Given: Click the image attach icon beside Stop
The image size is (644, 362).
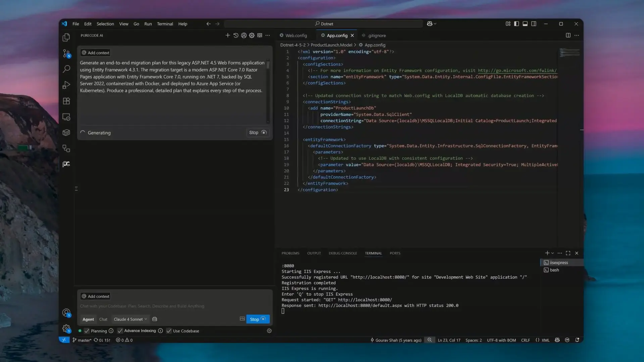Looking at the screenshot, I should [x=242, y=319].
